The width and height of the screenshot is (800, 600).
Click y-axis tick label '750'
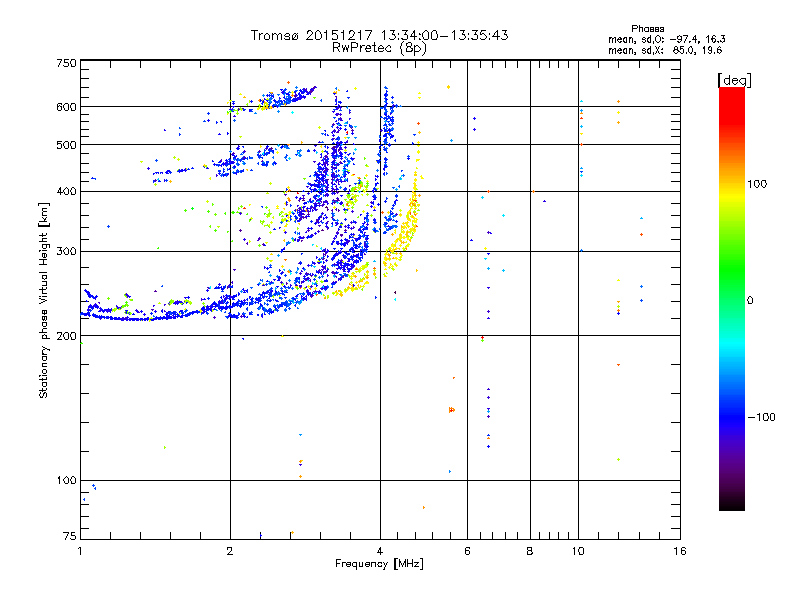click(x=66, y=63)
